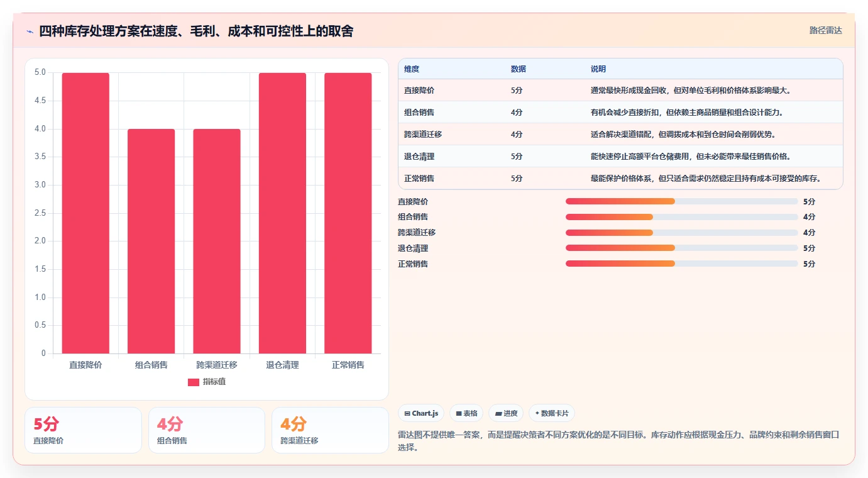Image resolution: width=868 pixels, height=478 pixels.
Task: Click the 组合销售 progress bar
Action: pyautogui.click(x=682, y=217)
